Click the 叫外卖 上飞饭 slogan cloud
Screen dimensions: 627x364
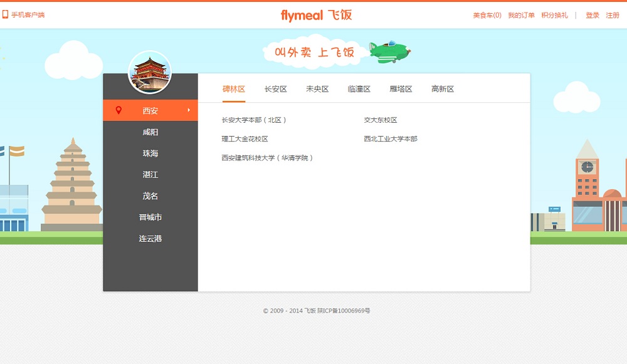tap(314, 52)
